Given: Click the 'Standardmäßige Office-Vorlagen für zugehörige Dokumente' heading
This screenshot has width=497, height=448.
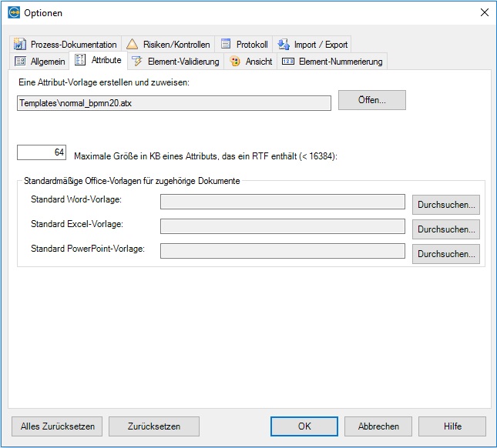Looking at the screenshot, I should (x=132, y=181).
